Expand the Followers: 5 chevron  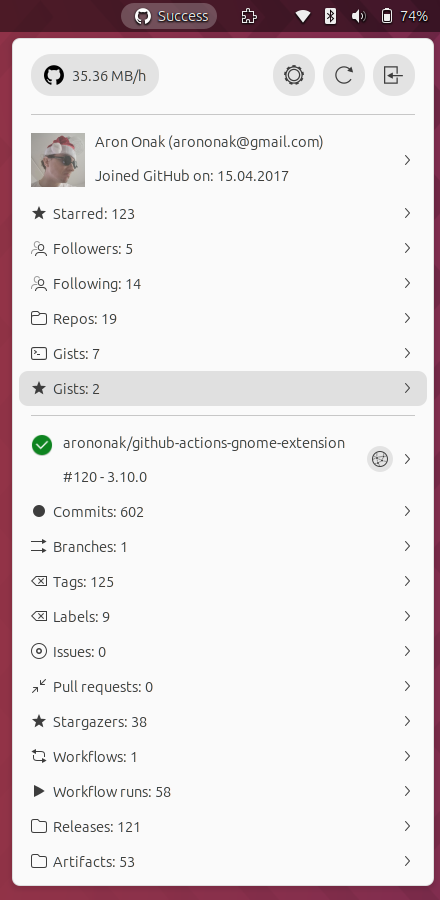tap(407, 248)
